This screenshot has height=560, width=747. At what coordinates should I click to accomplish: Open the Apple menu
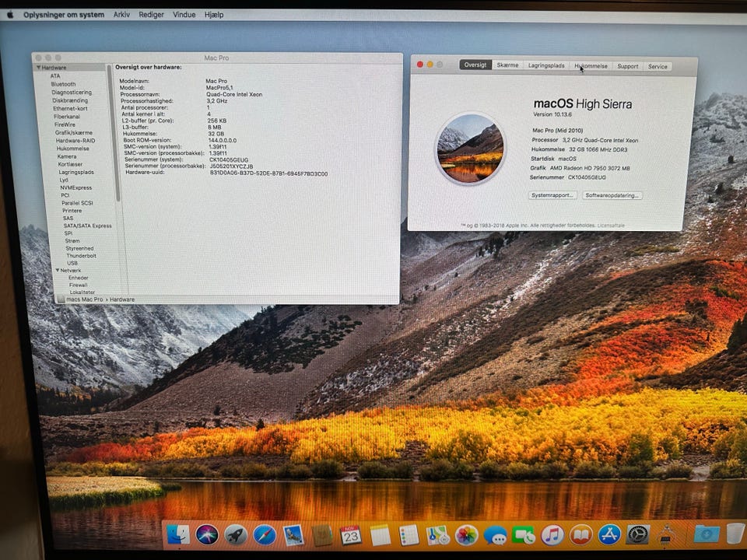click(10, 14)
